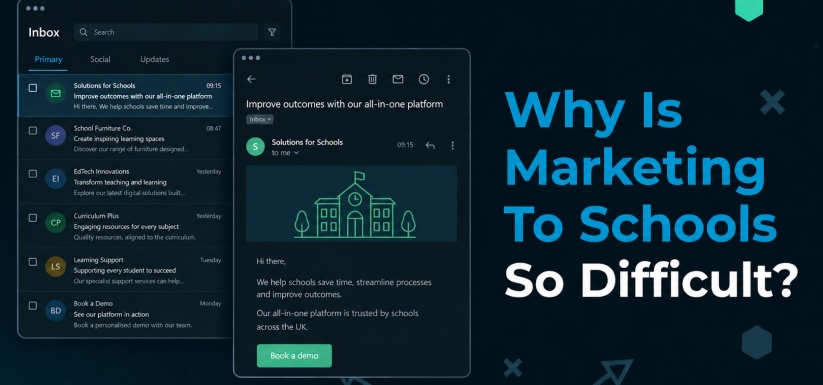Archive the open email with the archive icon
Viewport: 823px width, 385px height.
(346, 79)
